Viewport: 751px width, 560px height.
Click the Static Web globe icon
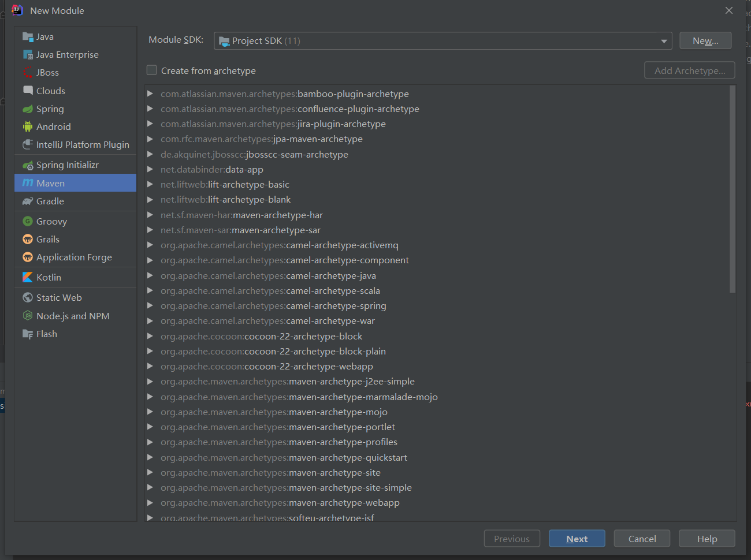coord(28,298)
